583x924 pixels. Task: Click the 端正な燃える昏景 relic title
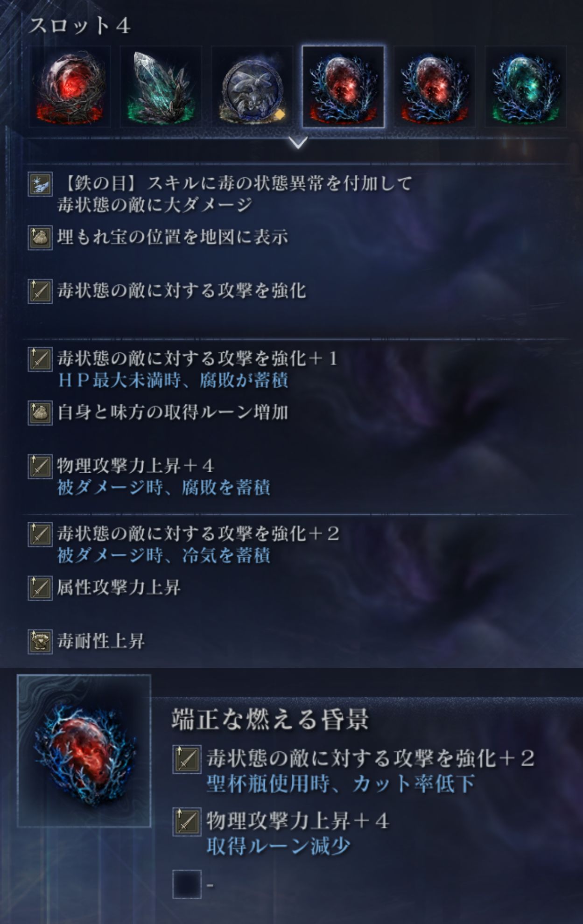(270, 719)
